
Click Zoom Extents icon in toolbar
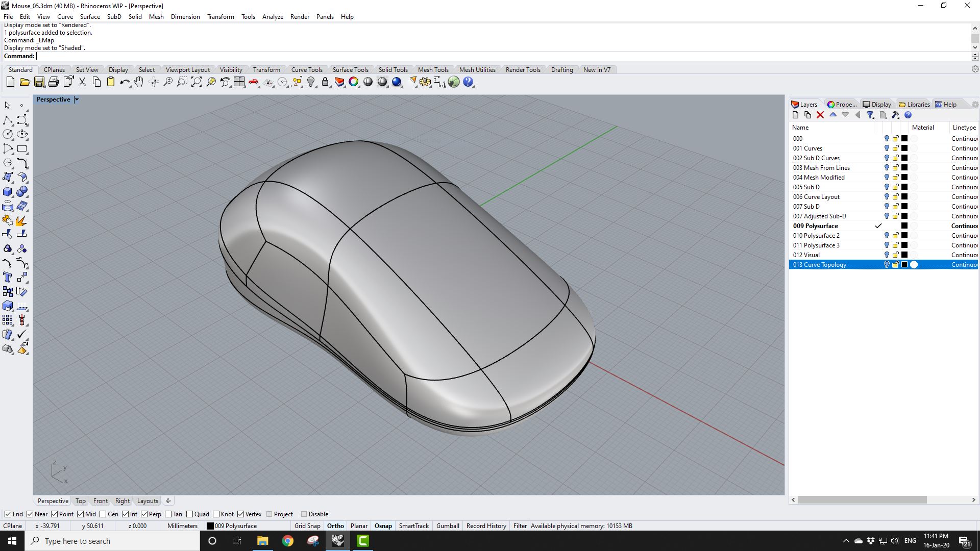click(x=197, y=82)
